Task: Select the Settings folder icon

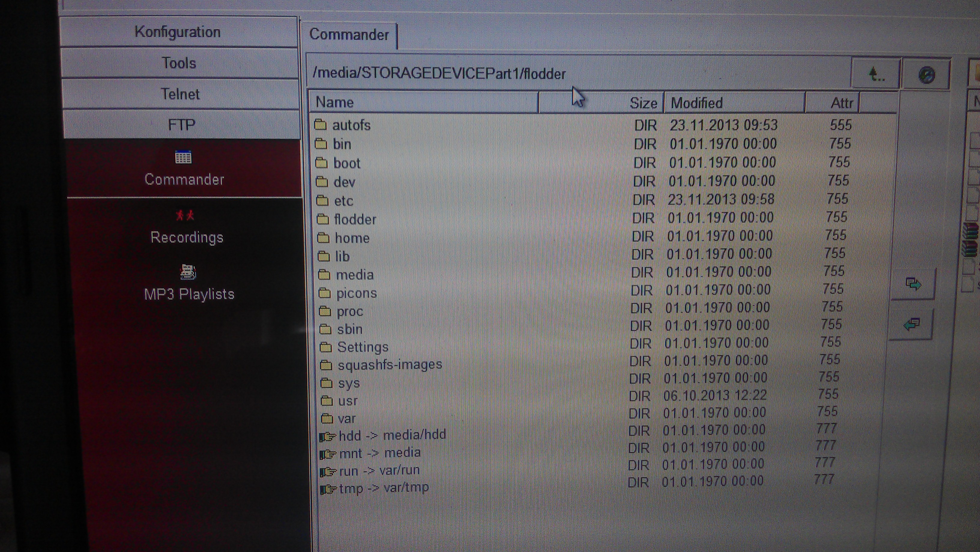Action: point(326,347)
